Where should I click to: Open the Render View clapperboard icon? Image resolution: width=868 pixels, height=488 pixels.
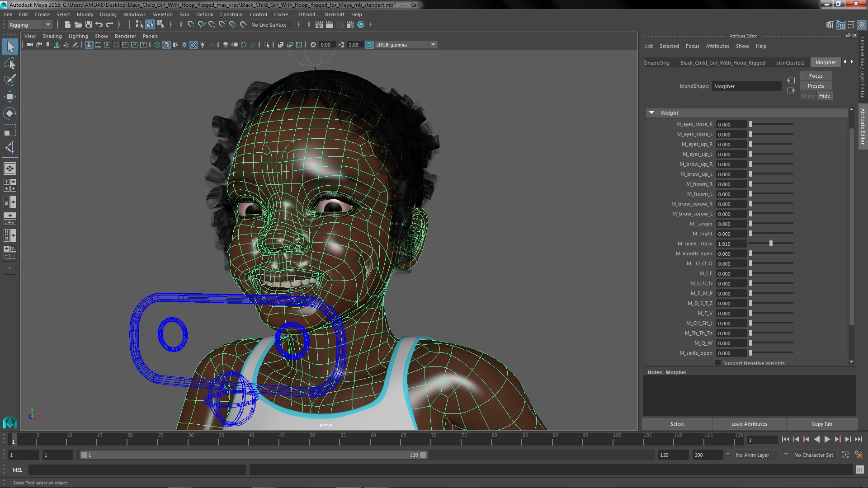(319, 25)
